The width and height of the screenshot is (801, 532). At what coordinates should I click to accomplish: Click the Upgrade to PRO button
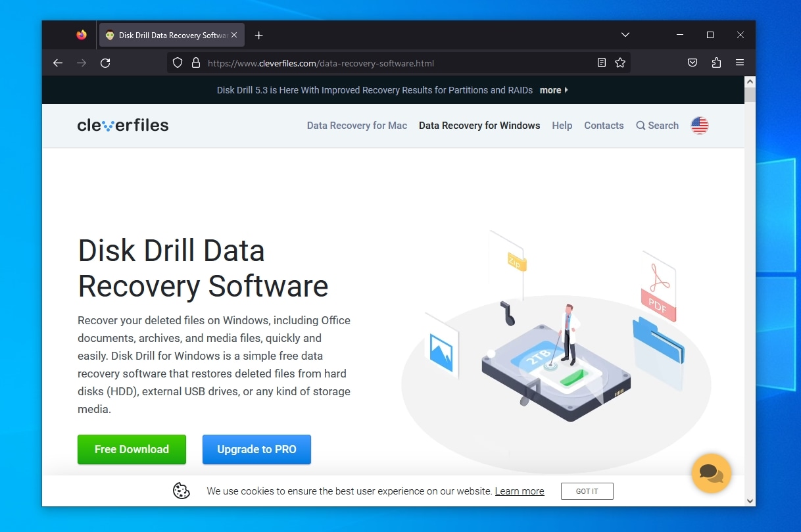pos(256,450)
